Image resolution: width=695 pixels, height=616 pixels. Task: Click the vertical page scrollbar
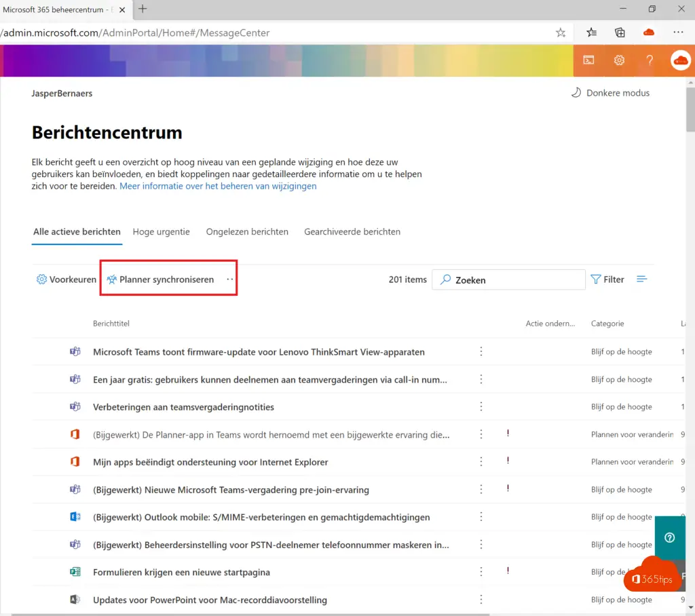690,110
